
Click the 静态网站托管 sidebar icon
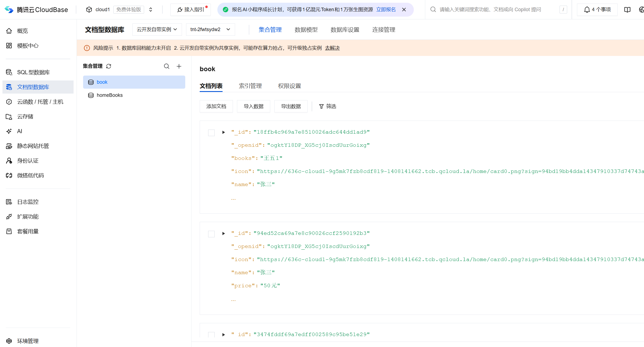pyautogui.click(x=9, y=146)
